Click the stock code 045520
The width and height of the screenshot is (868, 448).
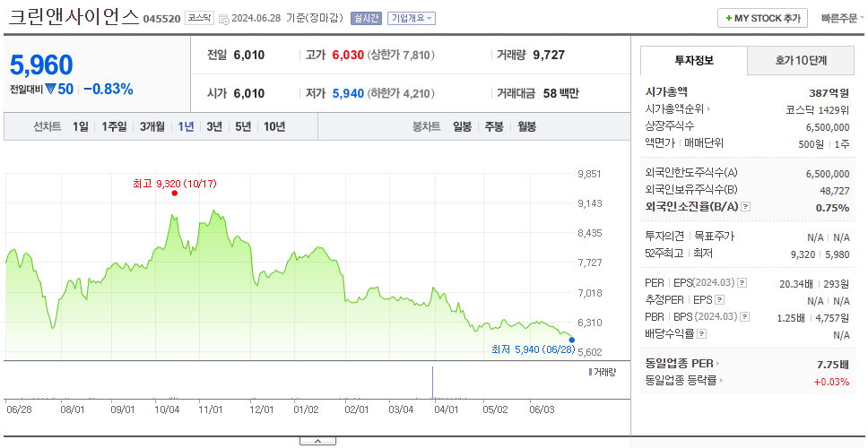(161, 19)
